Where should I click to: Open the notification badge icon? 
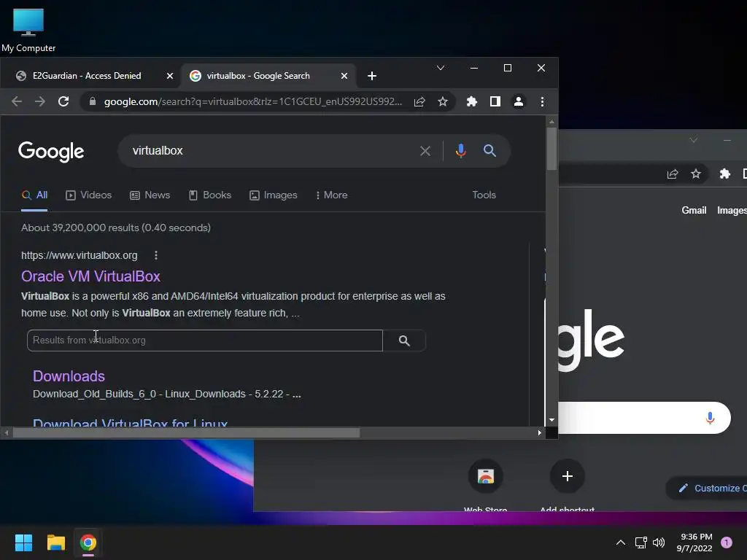pos(727,542)
